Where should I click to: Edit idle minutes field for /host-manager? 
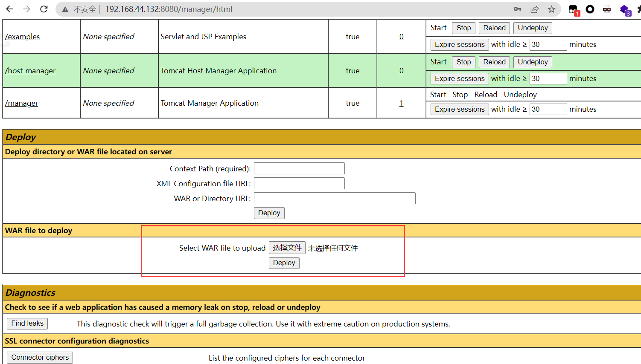coord(548,78)
